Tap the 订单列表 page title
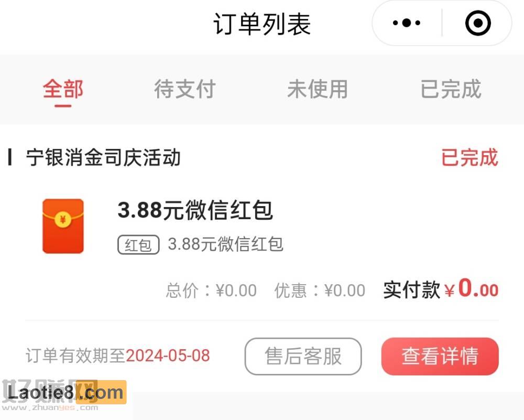 tap(262, 24)
